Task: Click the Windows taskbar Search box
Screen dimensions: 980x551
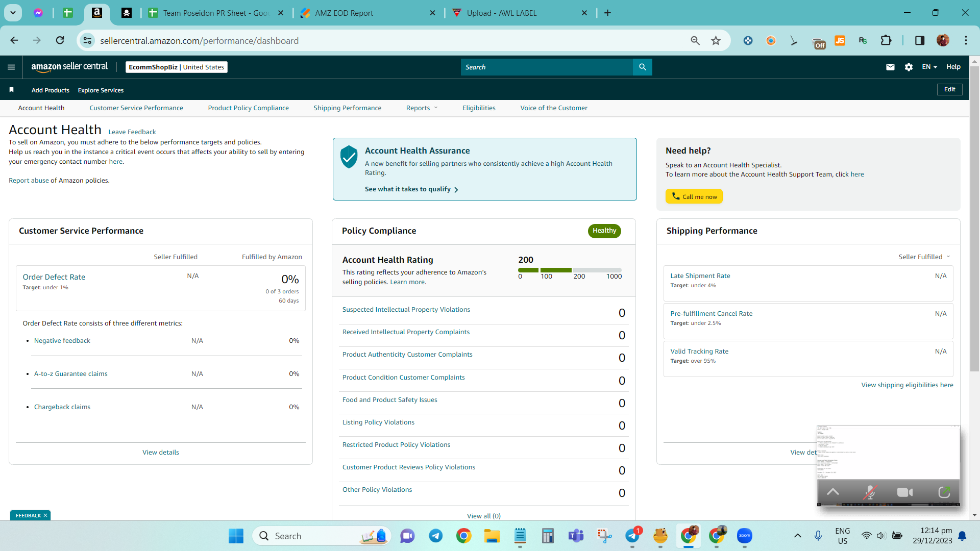Action: click(322, 536)
